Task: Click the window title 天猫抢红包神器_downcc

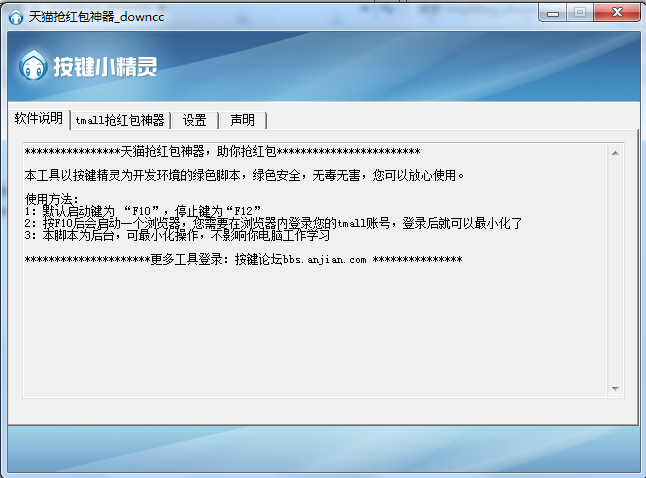Action: (x=97, y=13)
